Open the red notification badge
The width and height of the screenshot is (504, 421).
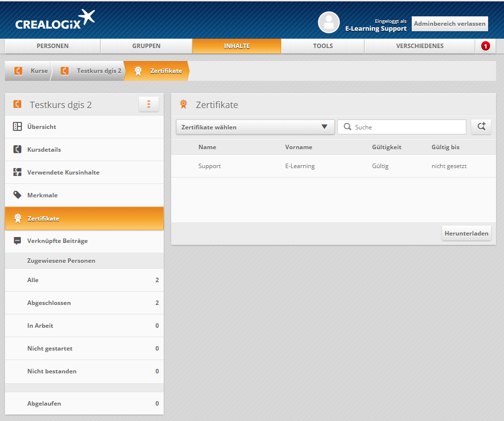[x=485, y=46]
